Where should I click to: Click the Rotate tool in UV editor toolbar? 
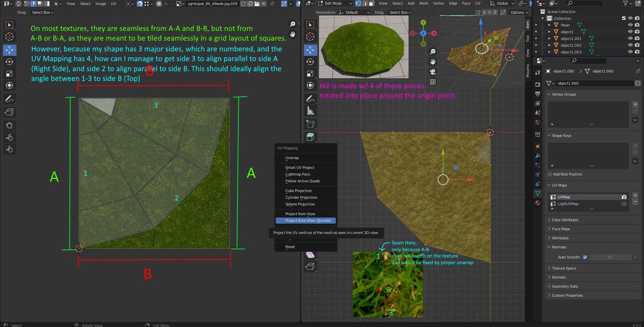9,62
